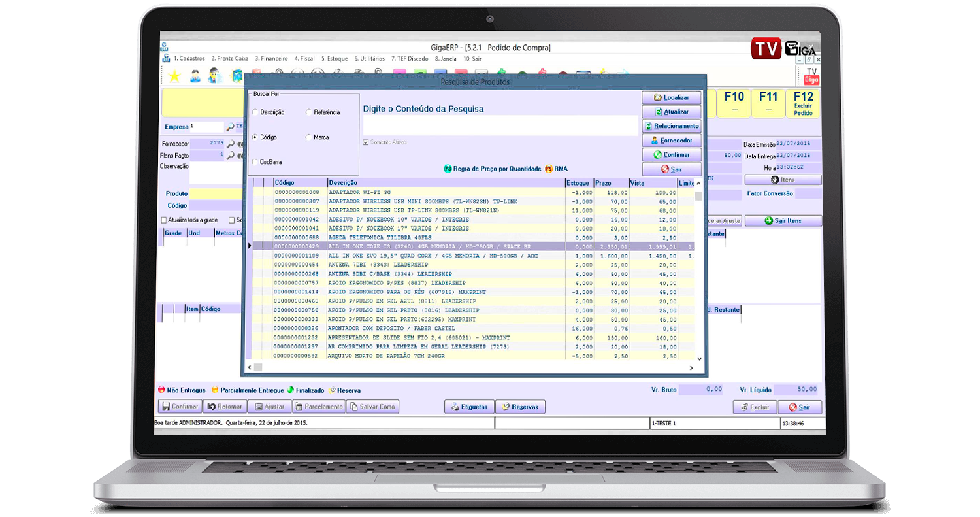Click the Sair Itens button
This screenshot has height=517, width=980.
coord(783,221)
